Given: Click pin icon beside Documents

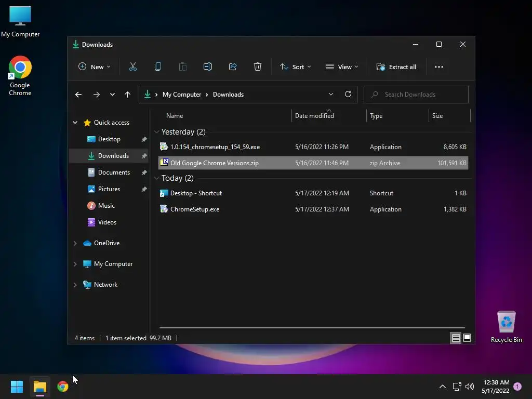Looking at the screenshot, I should pos(144,172).
